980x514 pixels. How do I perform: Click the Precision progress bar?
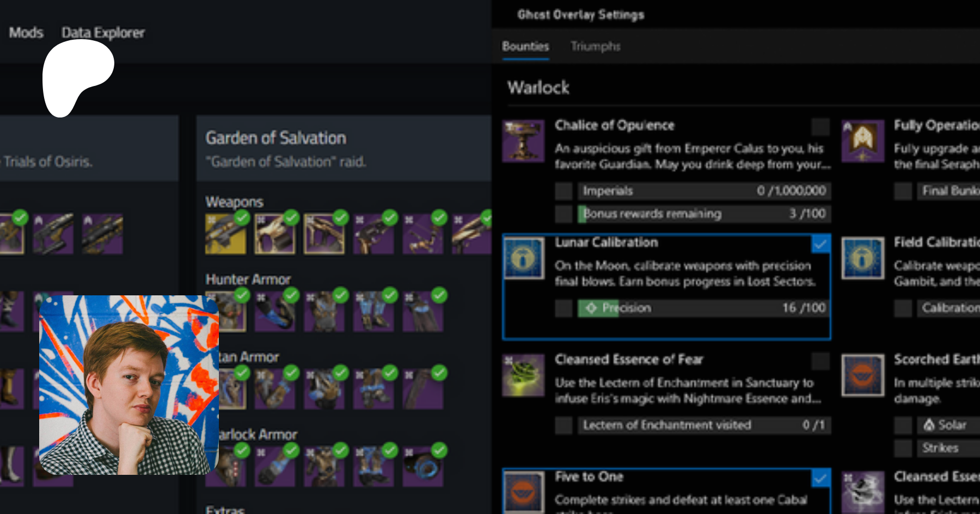pyautogui.click(x=704, y=308)
